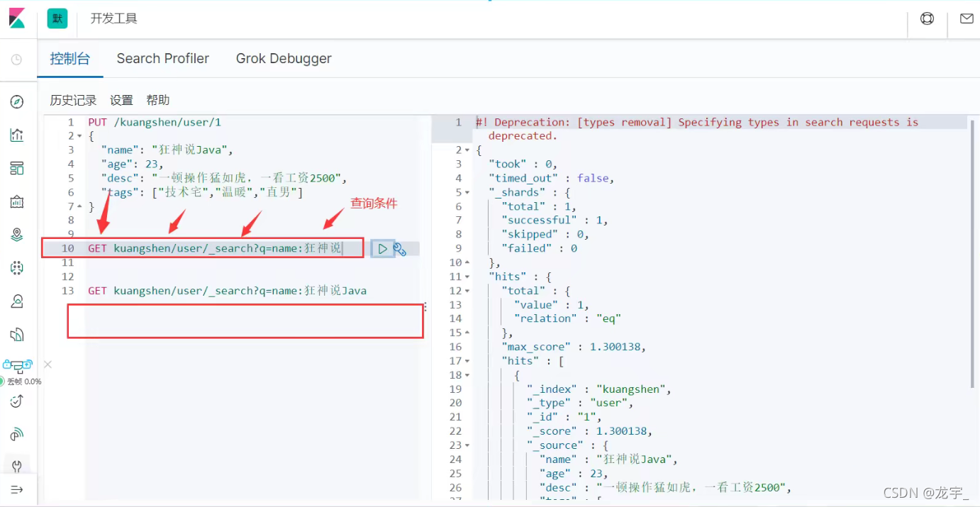Click "timed_out" : false in response
This screenshot has height=507, width=980.
(x=551, y=179)
